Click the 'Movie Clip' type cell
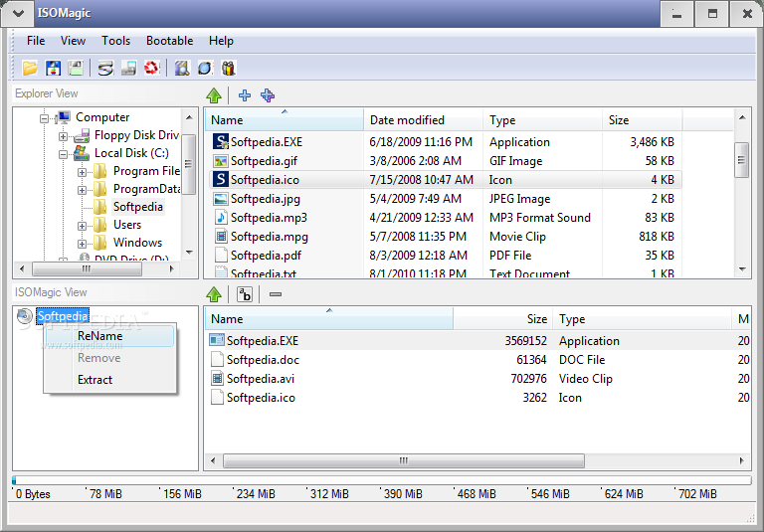This screenshot has width=764, height=532. pyautogui.click(x=517, y=237)
